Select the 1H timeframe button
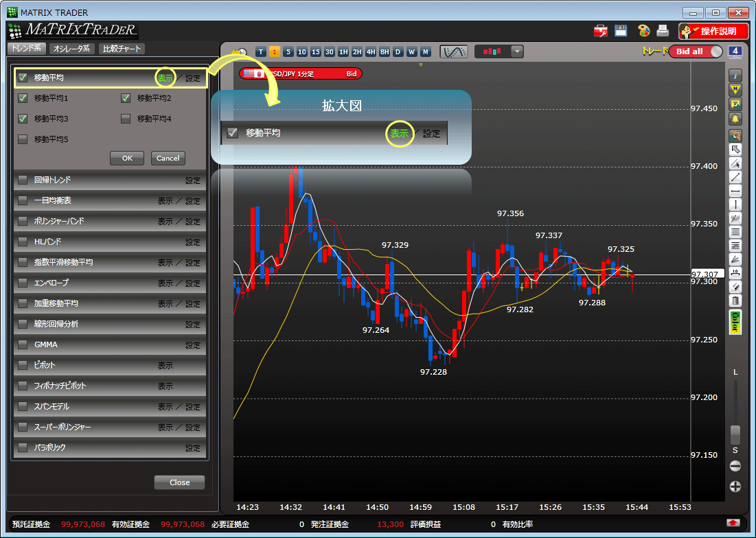The width and height of the screenshot is (756, 538). tap(343, 51)
